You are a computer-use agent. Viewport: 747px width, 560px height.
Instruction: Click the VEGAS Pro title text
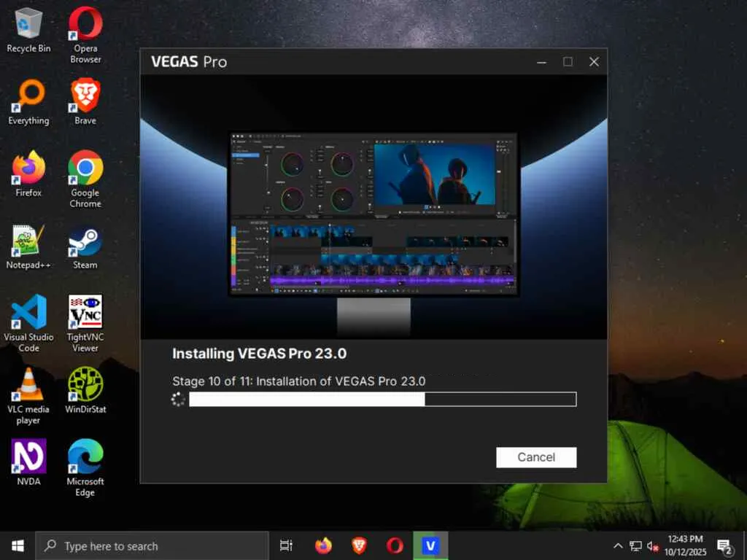point(189,62)
